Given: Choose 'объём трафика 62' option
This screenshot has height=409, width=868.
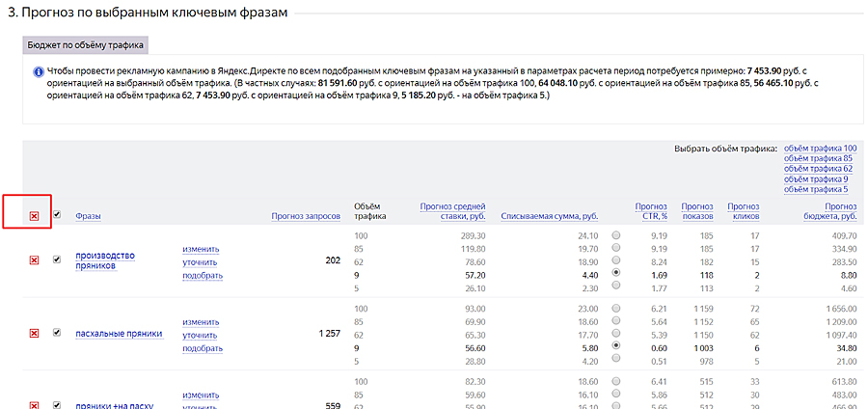Looking at the screenshot, I should [x=820, y=168].
